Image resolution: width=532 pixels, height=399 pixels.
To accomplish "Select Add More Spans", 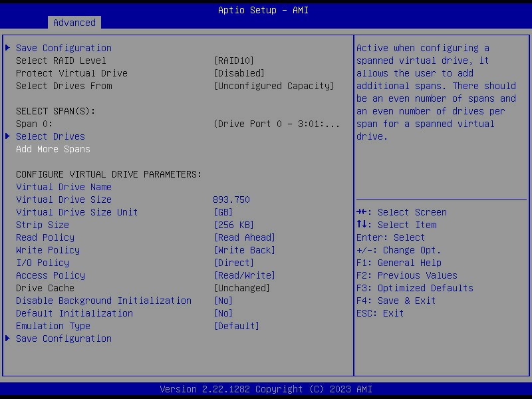I will coord(53,149).
